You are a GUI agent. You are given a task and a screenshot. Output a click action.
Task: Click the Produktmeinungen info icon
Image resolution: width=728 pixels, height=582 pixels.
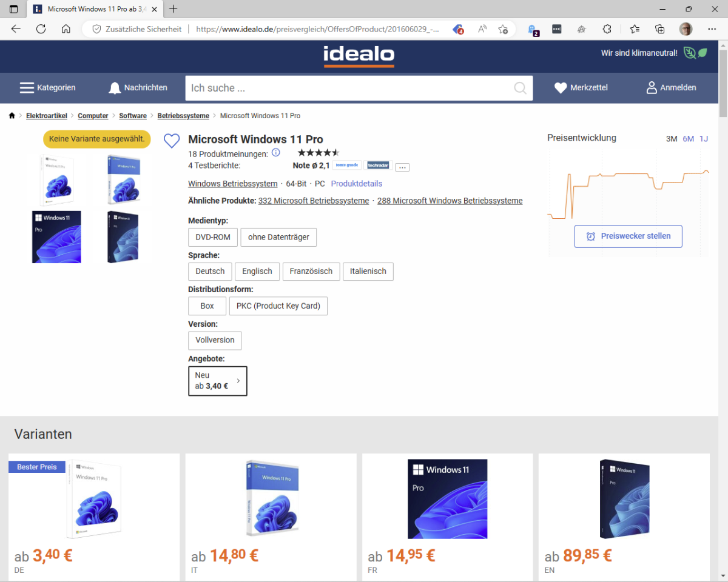coord(275,153)
